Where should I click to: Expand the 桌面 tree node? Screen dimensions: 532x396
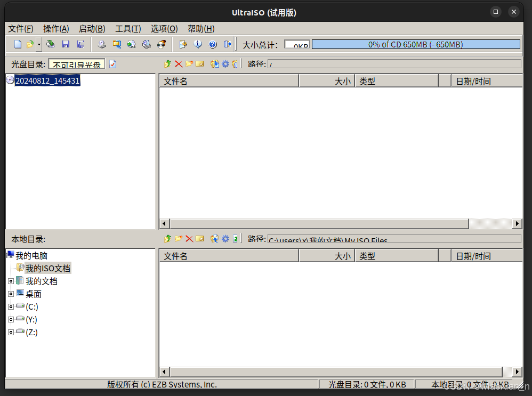pyautogui.click(x=11, y=294)
